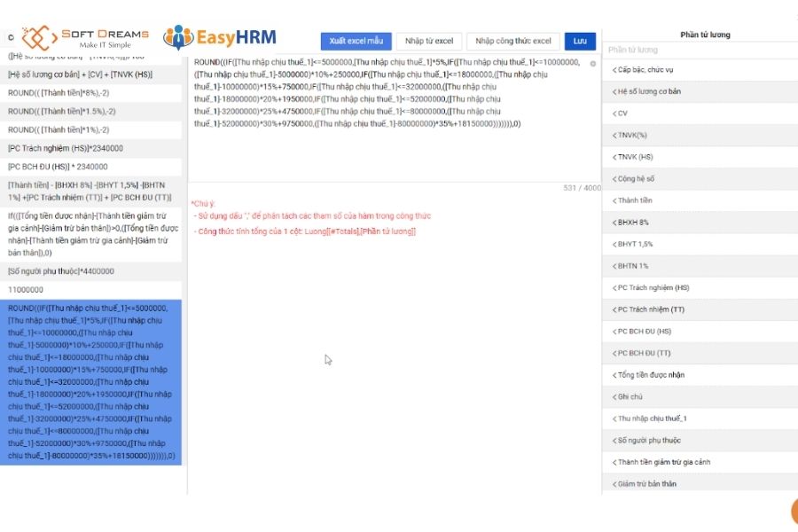Screen dimensions: 798x532
Task: Insert the BHTN 1% element
Action: tap(700, 266)
